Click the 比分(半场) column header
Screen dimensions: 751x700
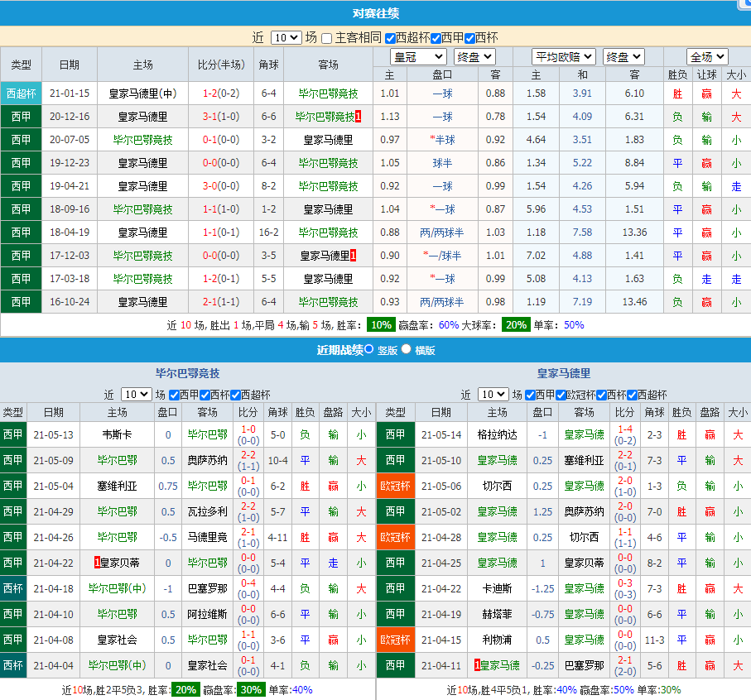point(221,65)
